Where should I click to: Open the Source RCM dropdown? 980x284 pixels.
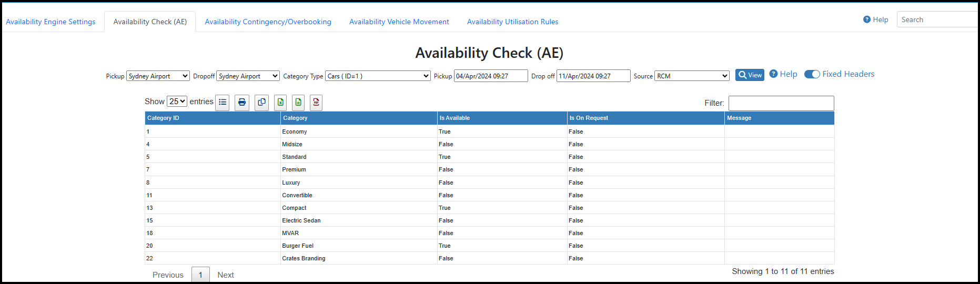click(x=692, y=76)
